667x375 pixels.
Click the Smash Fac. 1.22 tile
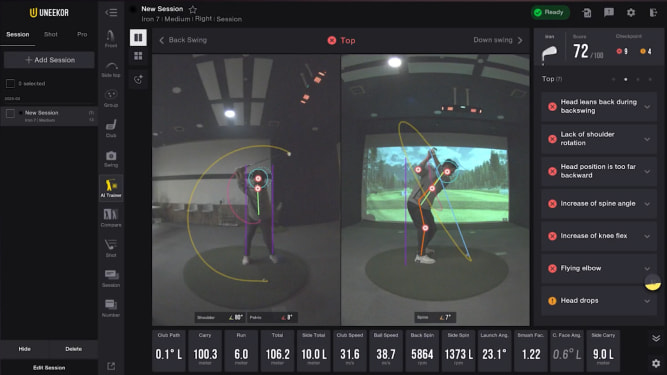531,351
